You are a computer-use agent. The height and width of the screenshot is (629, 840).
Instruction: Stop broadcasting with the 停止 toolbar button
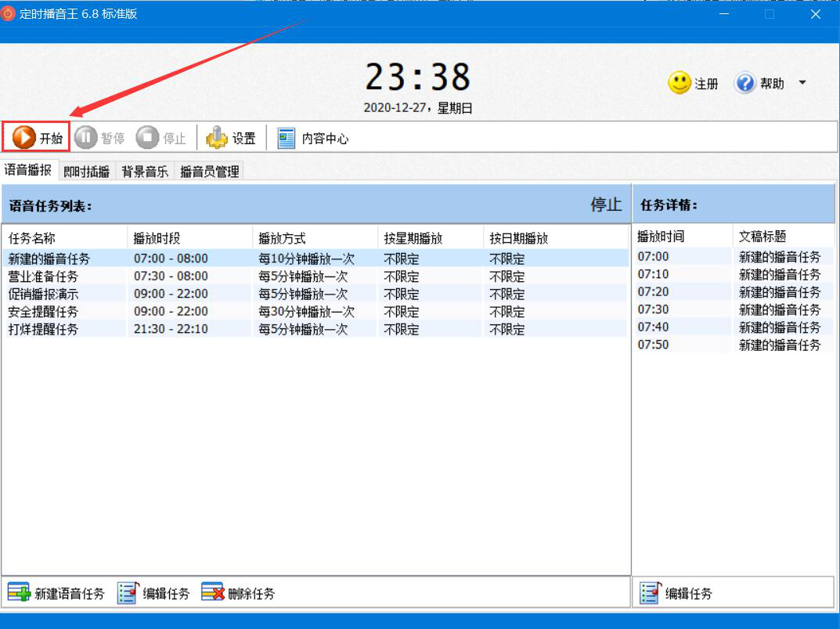click(161, 138)
